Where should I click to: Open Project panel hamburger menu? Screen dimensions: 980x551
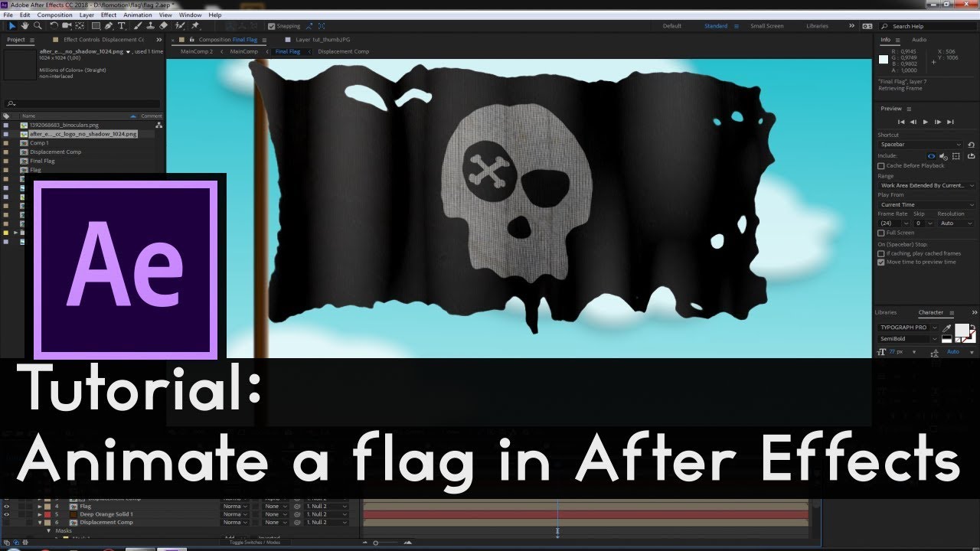click(x=33, y=40)
